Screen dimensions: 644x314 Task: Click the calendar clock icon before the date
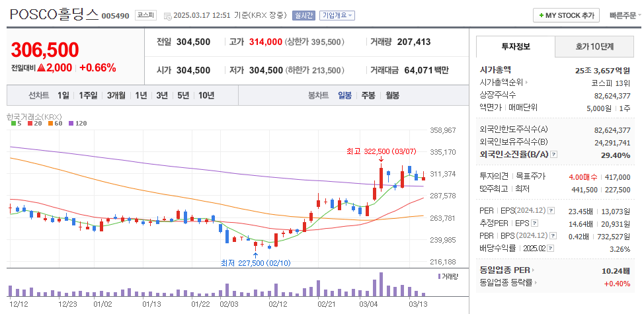pos(167,16)
